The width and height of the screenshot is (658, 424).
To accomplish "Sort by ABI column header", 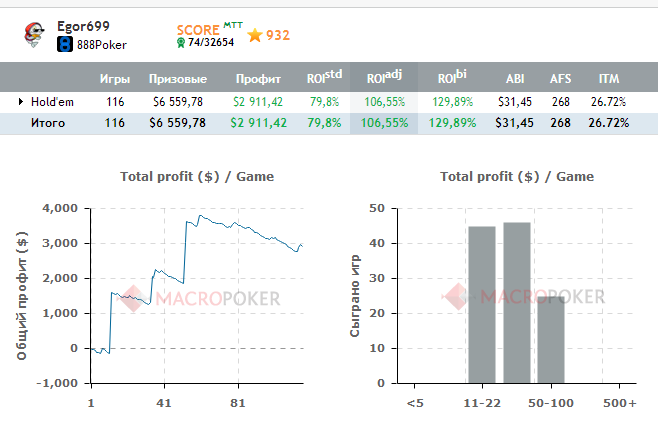I will pos(515,79).
